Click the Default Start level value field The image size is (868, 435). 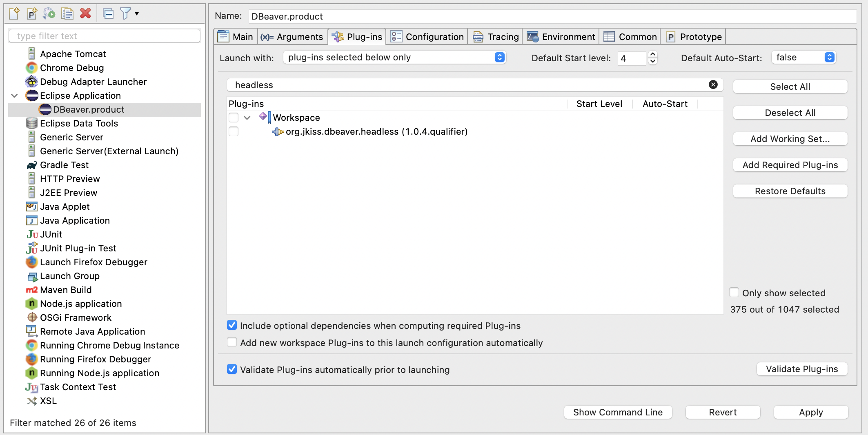click(632, 58)
